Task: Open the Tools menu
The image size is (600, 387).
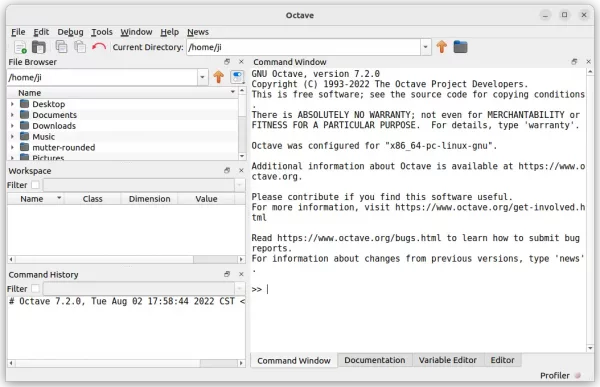Action: point(102,32)
